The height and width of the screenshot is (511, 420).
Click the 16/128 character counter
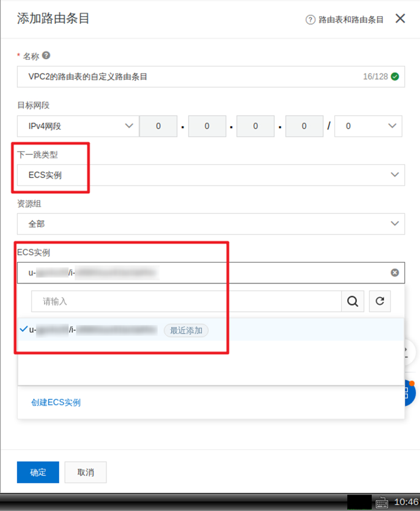point(375,77)
